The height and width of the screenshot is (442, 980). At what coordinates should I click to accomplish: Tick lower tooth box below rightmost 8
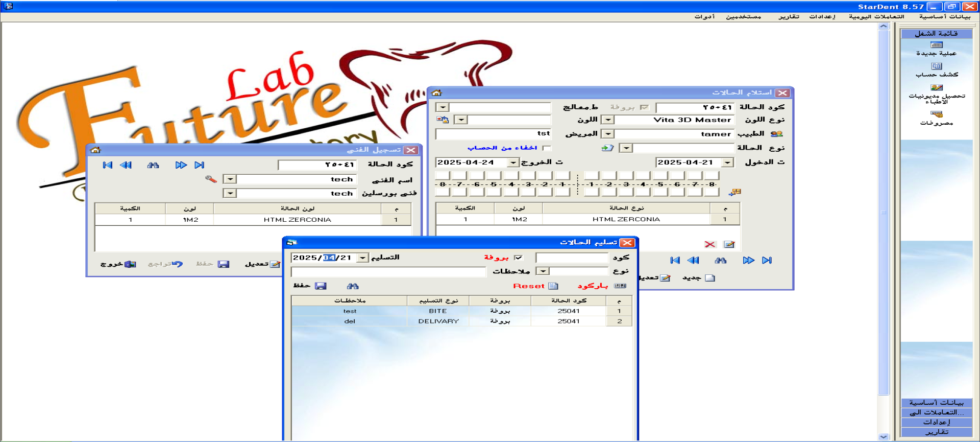(x=712, y=192)
